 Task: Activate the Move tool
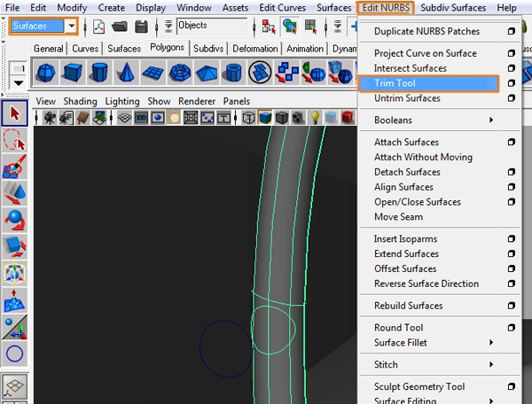14,193
